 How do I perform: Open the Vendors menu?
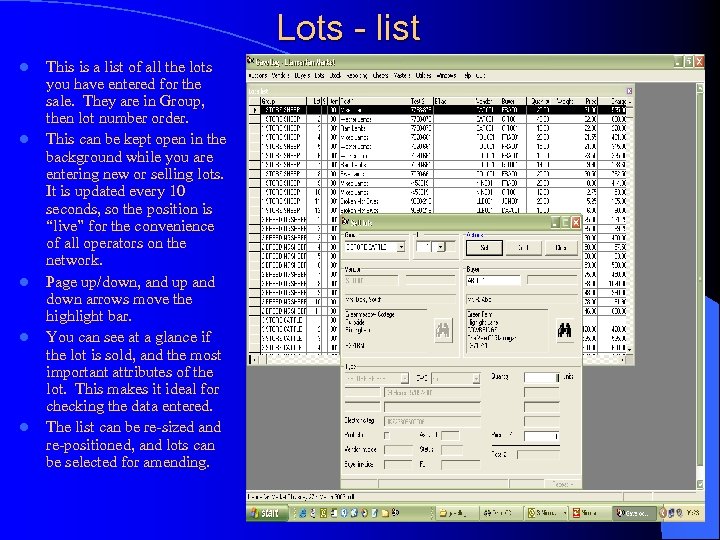(281, 75)
